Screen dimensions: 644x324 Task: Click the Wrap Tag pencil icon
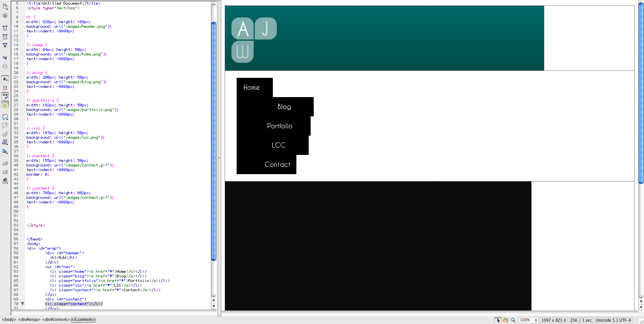point(5,134)
